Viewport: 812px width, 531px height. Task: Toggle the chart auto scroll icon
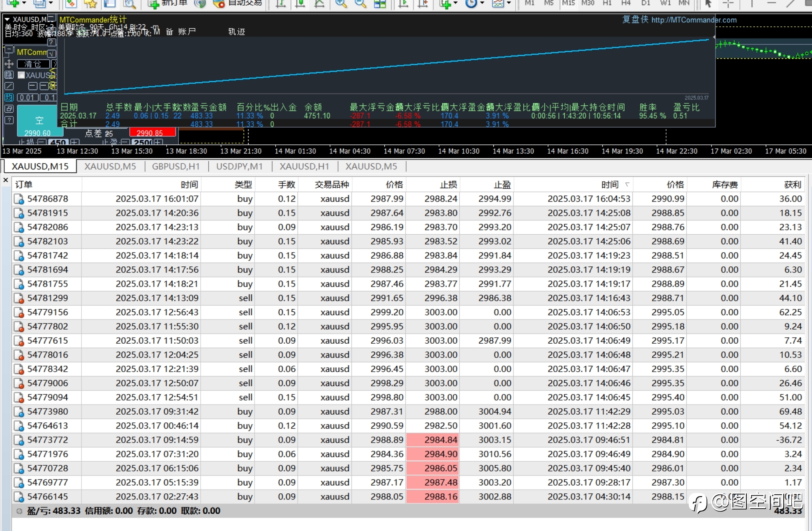click(403, 4)
